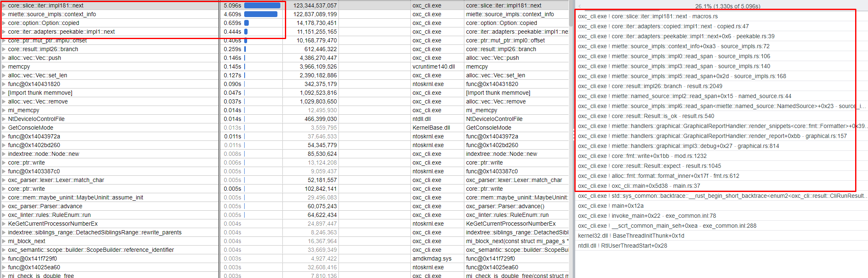Viewport: 868px width, 278px height.
Task: Expand the alloc::vec::Vec::remove row
Action: pyautogui.click(x=4, y=101)
